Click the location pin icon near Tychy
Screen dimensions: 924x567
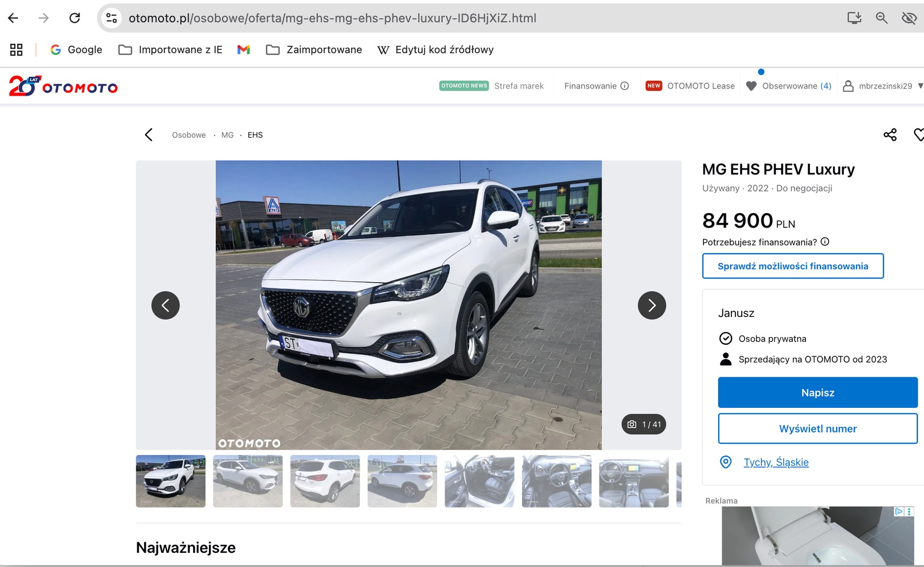click(x=726, y=462)
